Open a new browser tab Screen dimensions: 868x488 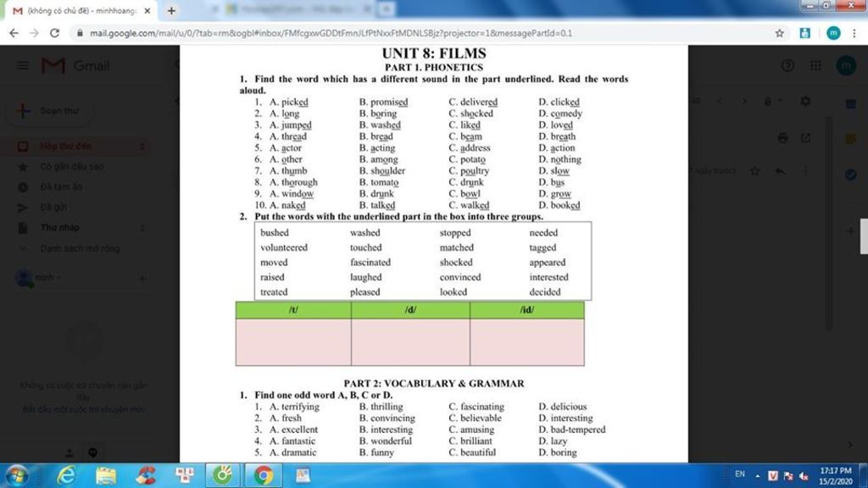[x=171, y=10]
